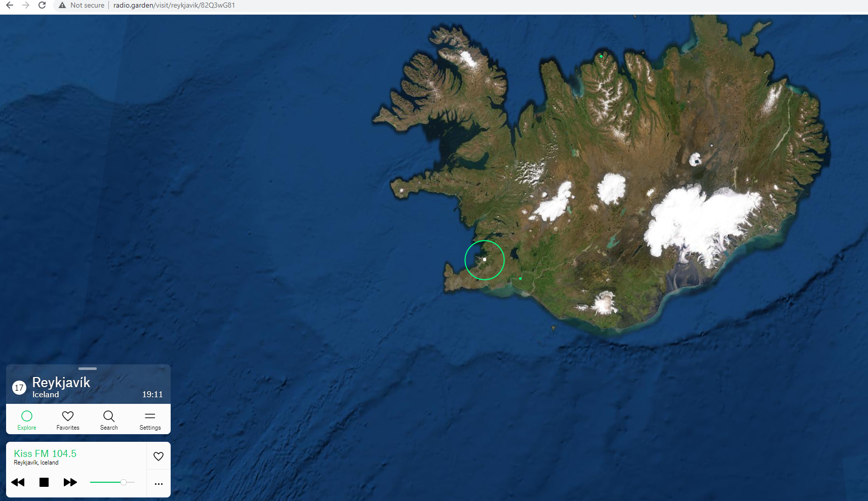Select green station dot southeast of Reykjavík
The height and width of the screenshot is (501, 868).
click(521, 278)
